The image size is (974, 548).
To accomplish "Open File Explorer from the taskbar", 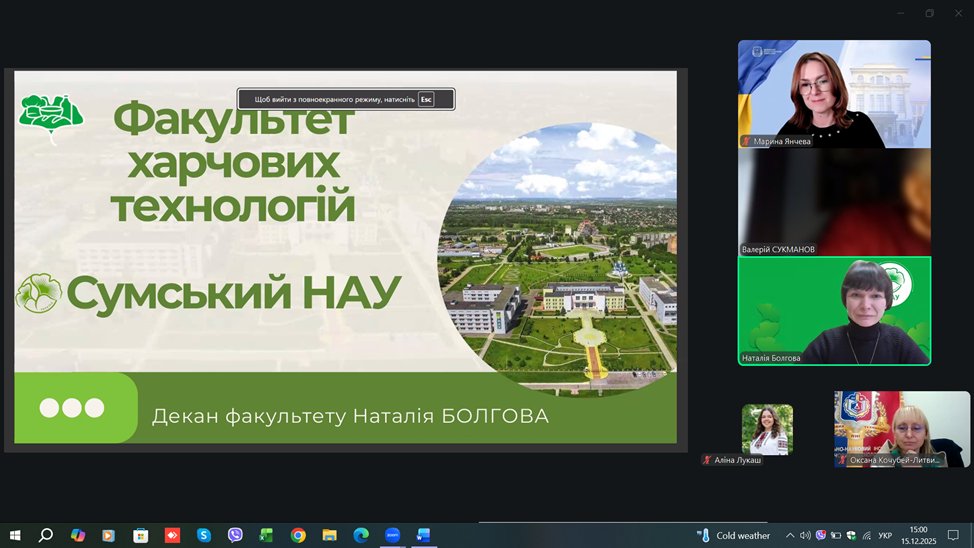I will coord(329,535).
